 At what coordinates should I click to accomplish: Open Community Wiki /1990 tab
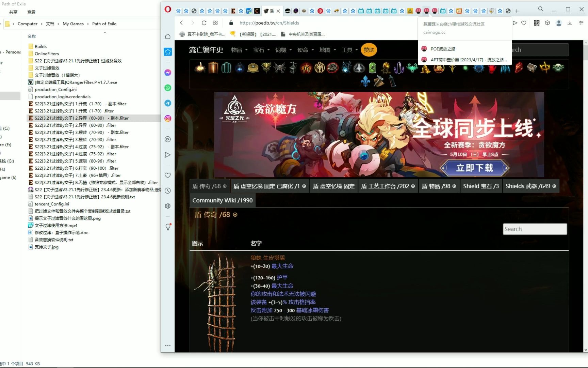coord(223,200)
